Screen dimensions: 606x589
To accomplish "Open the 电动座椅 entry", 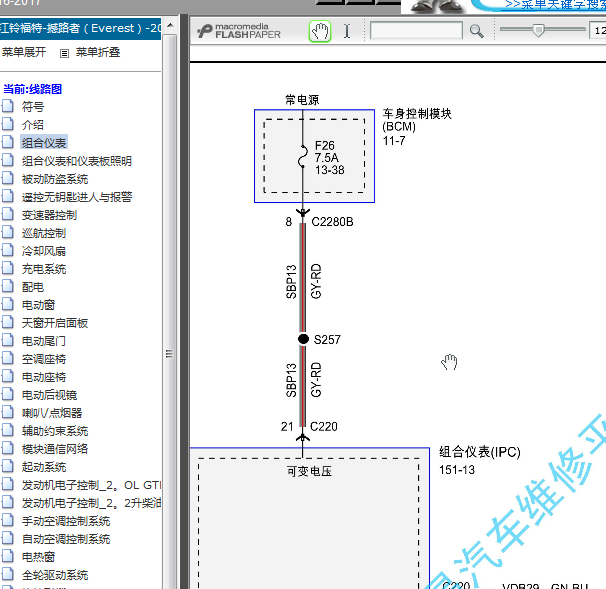I will click(44, 377).
